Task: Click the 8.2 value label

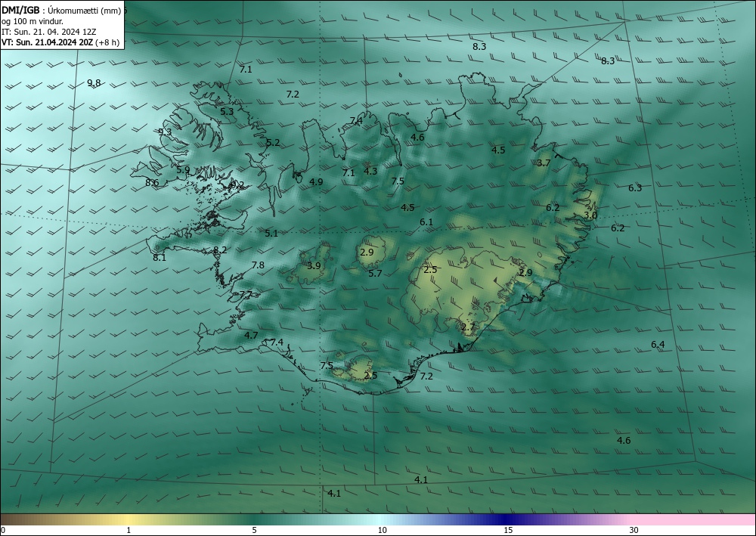Action: (220, 249)
